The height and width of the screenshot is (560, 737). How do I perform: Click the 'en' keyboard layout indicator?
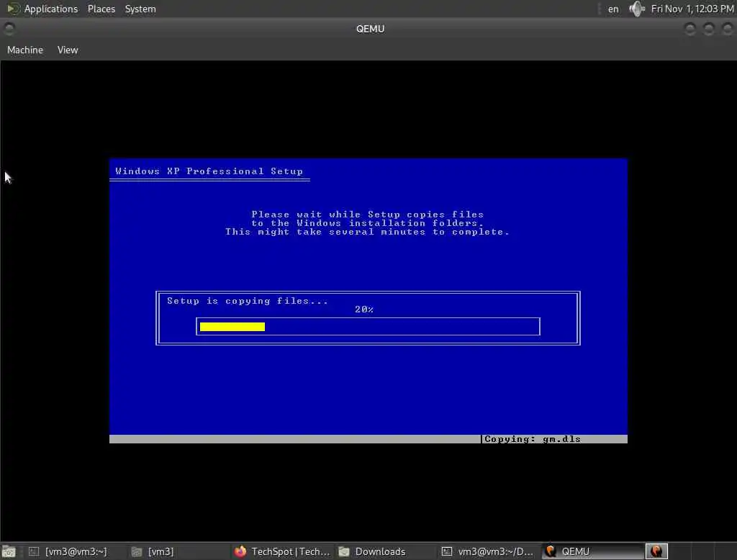613,9
